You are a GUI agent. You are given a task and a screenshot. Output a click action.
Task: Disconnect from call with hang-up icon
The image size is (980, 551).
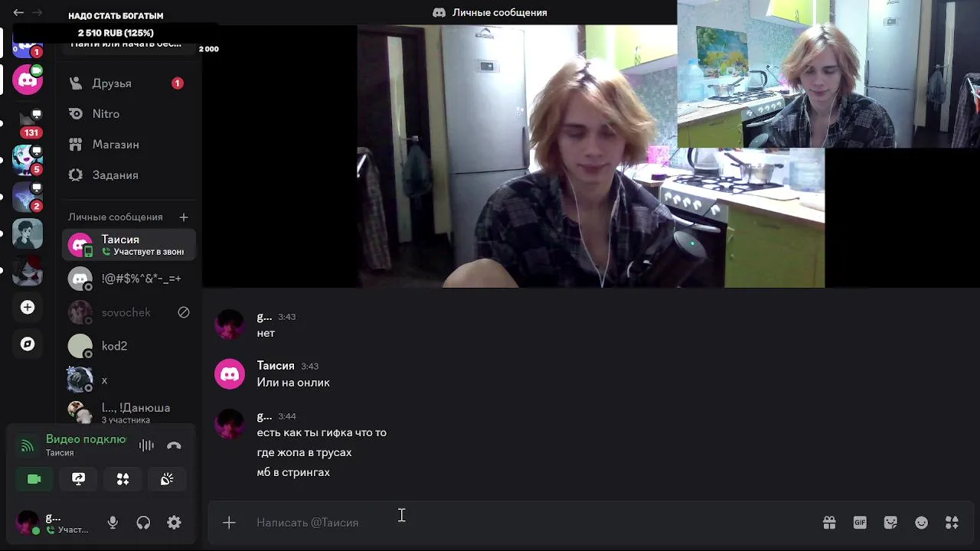[174, 445]
